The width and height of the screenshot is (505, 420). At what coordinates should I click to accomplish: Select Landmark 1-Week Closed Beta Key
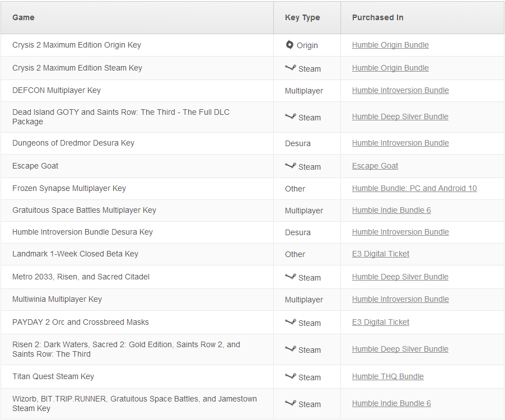(x=75, y=254)
